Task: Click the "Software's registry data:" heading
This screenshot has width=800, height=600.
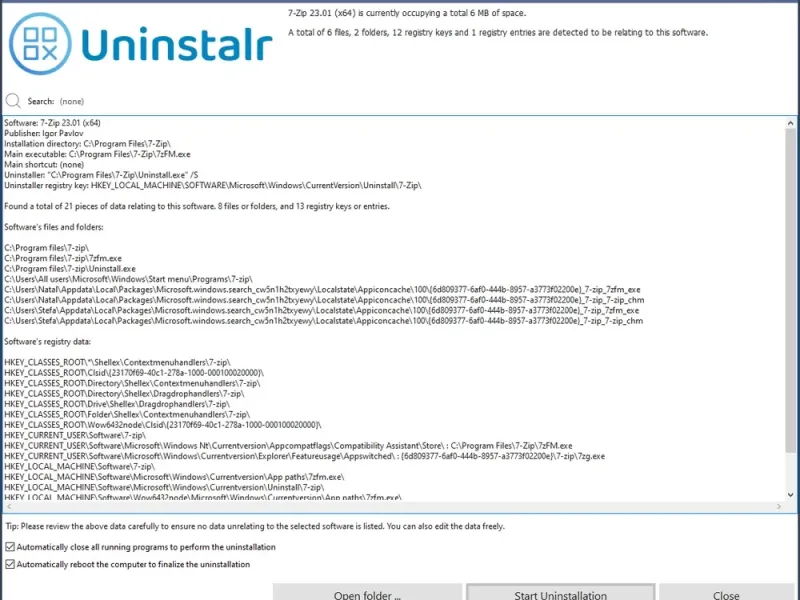Action: 47,342
